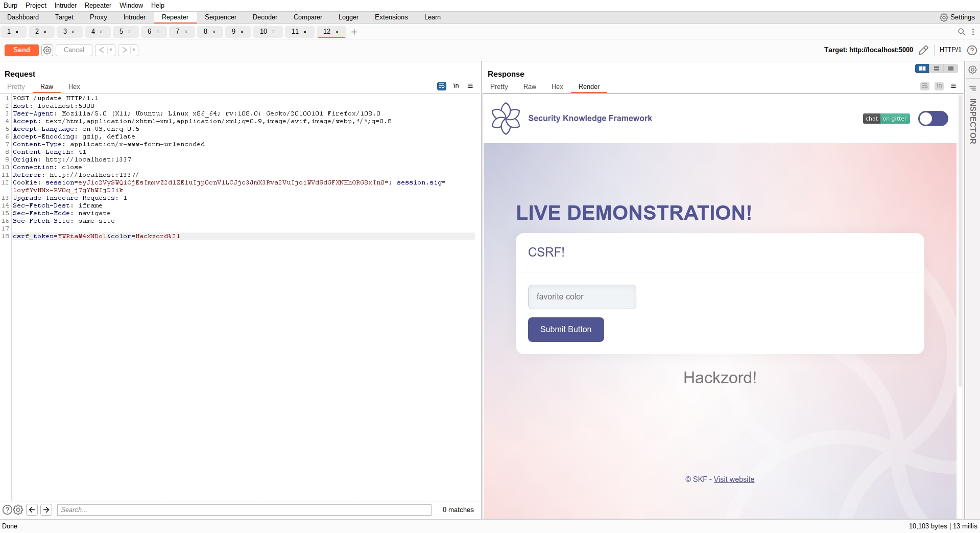Viewport: 980px width, 533px height.
Task: Click the orange Send button
Action: coord(21,50)
